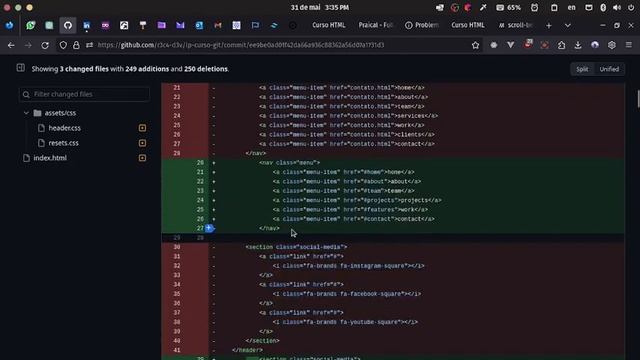Open the system power menu icon
This screenshot has height=360, width=640.
[631, 7]
